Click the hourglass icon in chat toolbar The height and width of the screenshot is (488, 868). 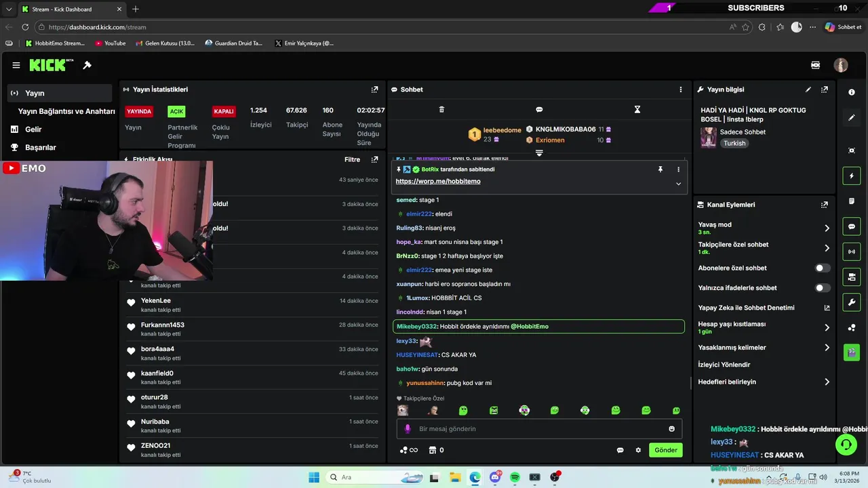click(637, 109)
